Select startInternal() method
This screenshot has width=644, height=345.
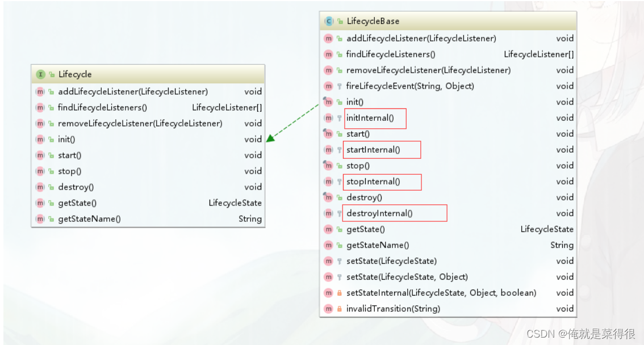[x=373, y=150]
